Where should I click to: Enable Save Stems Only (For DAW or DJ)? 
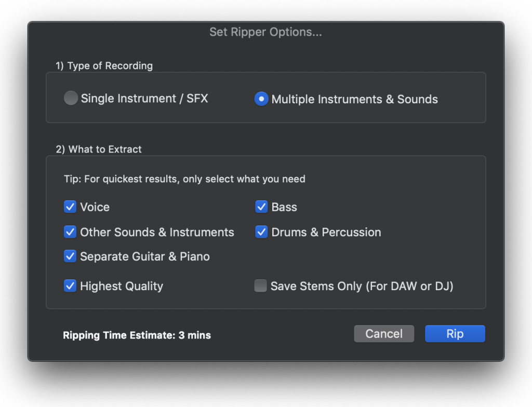click(260, 286)
